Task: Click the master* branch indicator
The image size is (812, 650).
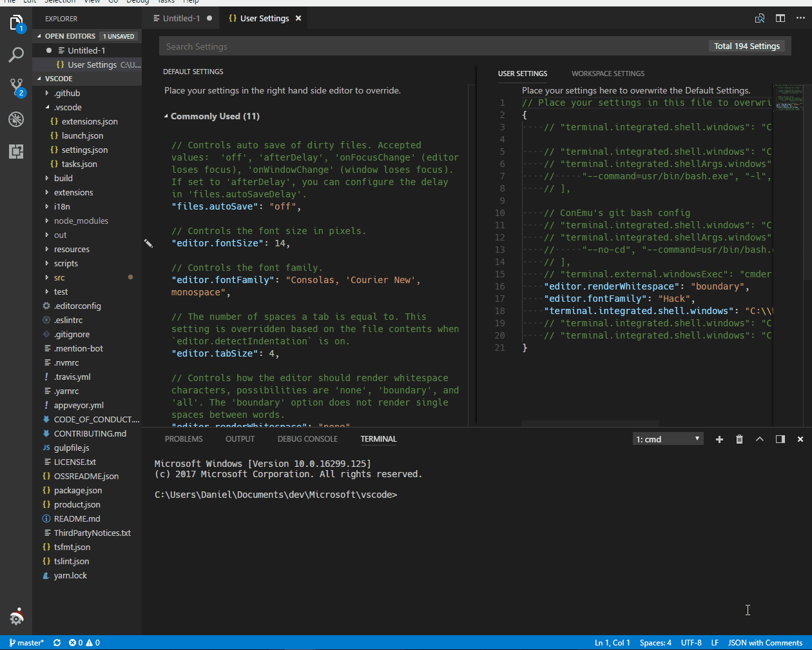Action: point(26,642)
